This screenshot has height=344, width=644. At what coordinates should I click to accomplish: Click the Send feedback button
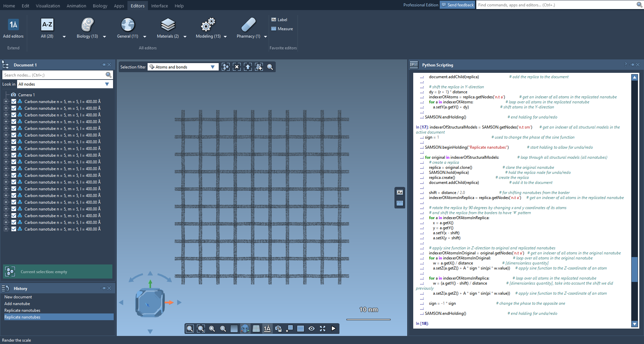tap(458, 5)
